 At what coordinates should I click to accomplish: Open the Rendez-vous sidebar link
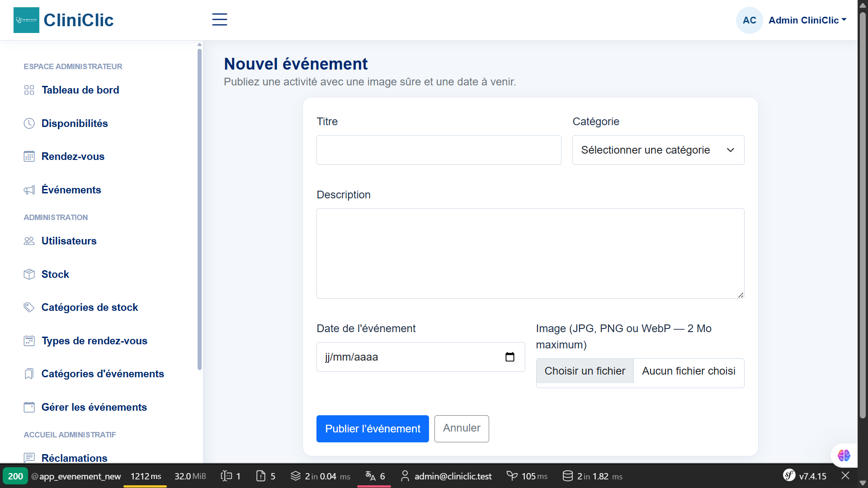(x=73, y=156)
